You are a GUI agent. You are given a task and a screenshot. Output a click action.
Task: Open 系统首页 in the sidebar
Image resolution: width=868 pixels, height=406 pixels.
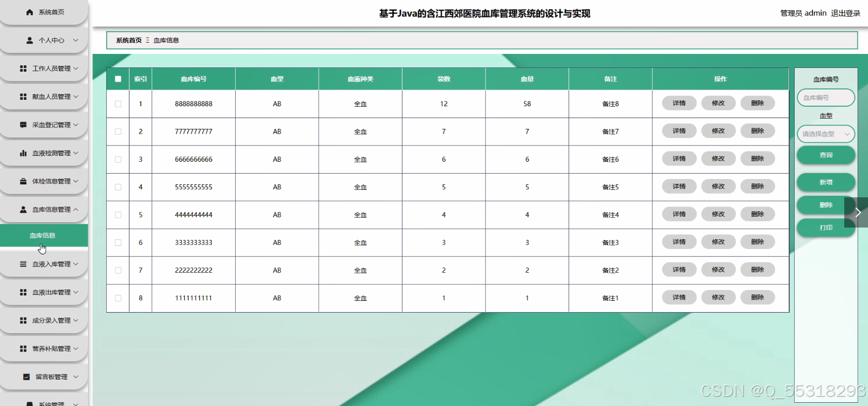point(44,12)
